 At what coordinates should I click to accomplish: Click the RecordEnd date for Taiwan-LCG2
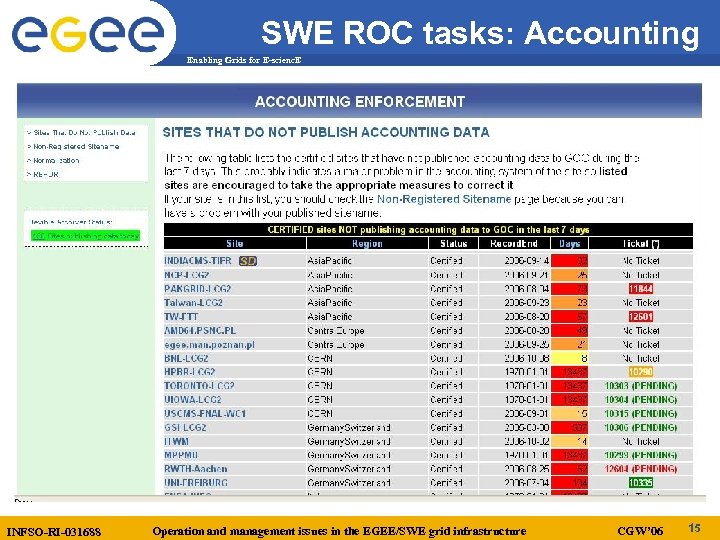coord(527,303)
